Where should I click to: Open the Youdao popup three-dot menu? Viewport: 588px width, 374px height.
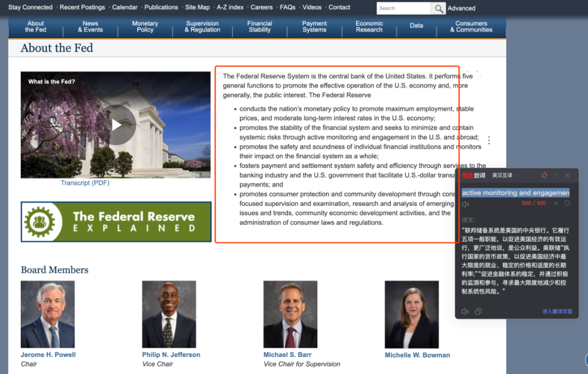tap(556, 175)
